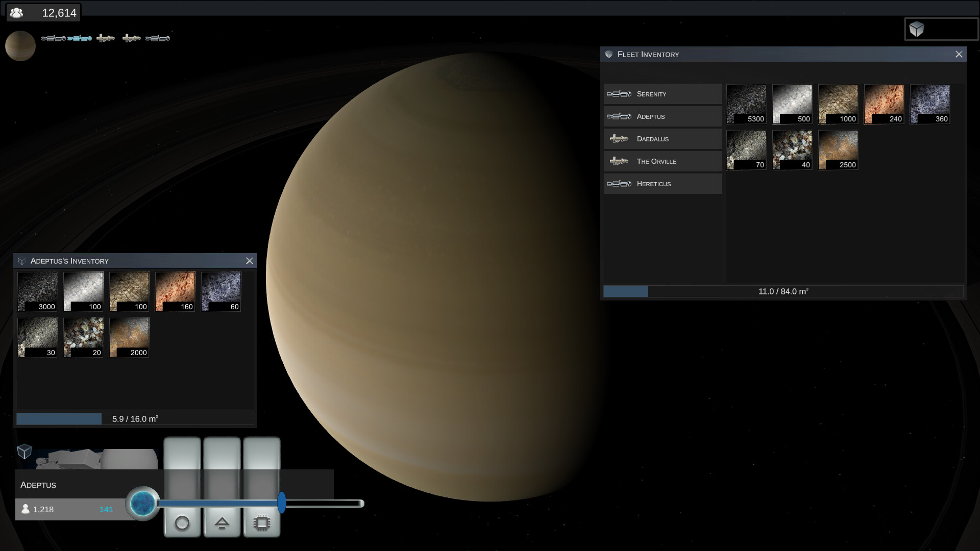Select the orbit circle icon below the Adeptus ship
The image size is (980, 551).
[182, 522]
